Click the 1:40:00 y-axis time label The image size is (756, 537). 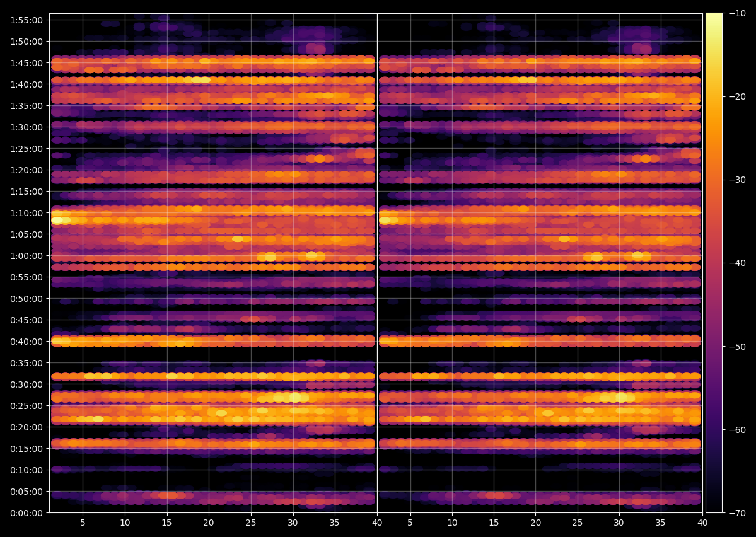coord(26,84)
